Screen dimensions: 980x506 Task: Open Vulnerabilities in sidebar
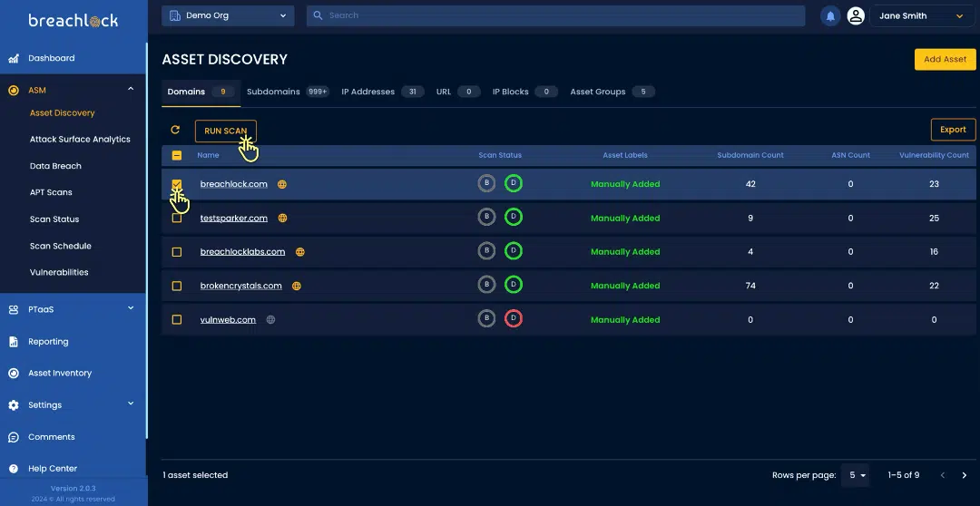coord(59,272)
